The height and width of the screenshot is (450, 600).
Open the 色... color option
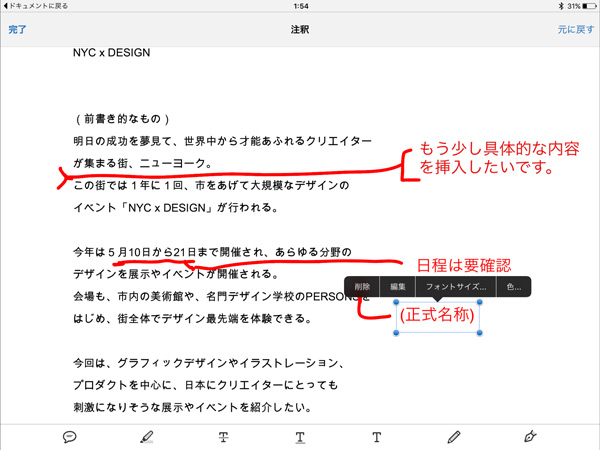pyautogui.click(x=514, y=287)
